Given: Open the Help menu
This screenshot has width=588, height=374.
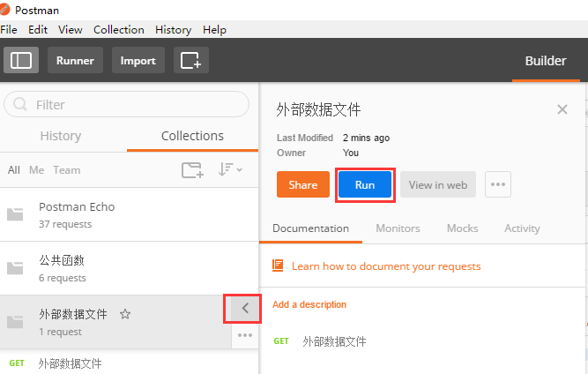Looking at the screenshot, I should click(x=214, y=30).
